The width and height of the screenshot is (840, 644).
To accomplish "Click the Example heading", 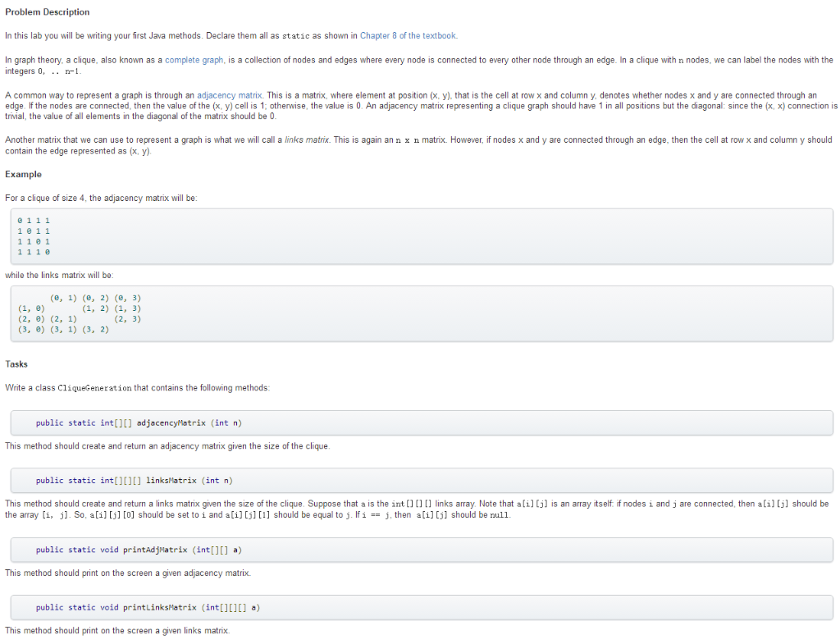I will point(23,174).
